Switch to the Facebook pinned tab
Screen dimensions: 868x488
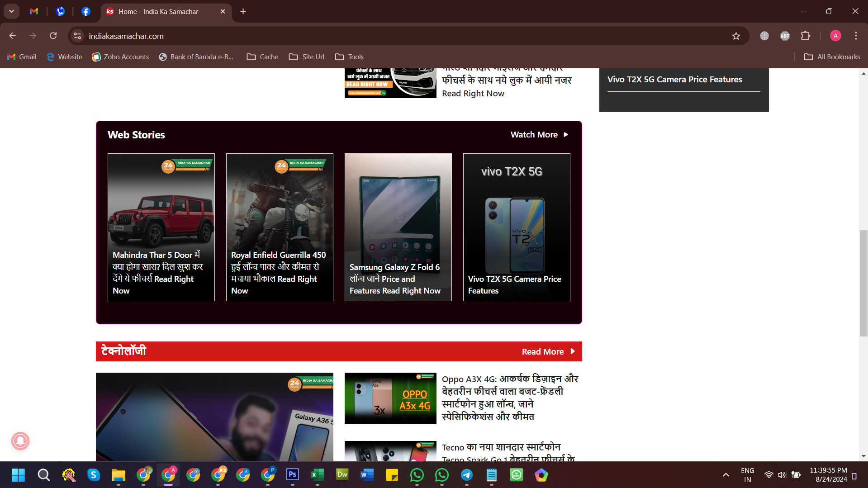[85, 11]
